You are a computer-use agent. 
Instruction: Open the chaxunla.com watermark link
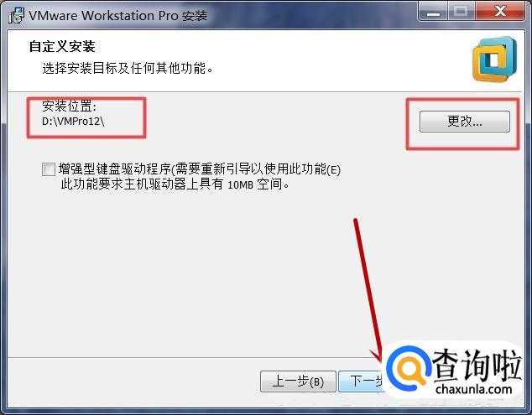474,390
